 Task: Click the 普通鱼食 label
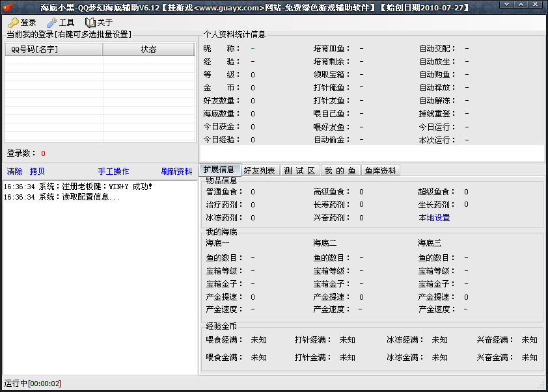click(224, 192)
